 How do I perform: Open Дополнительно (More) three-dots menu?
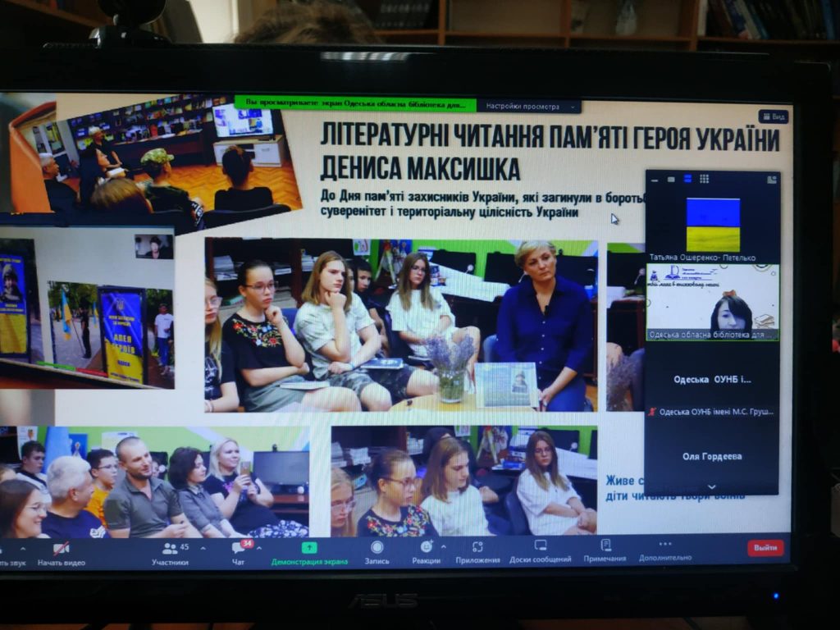[x=665, y=545]
